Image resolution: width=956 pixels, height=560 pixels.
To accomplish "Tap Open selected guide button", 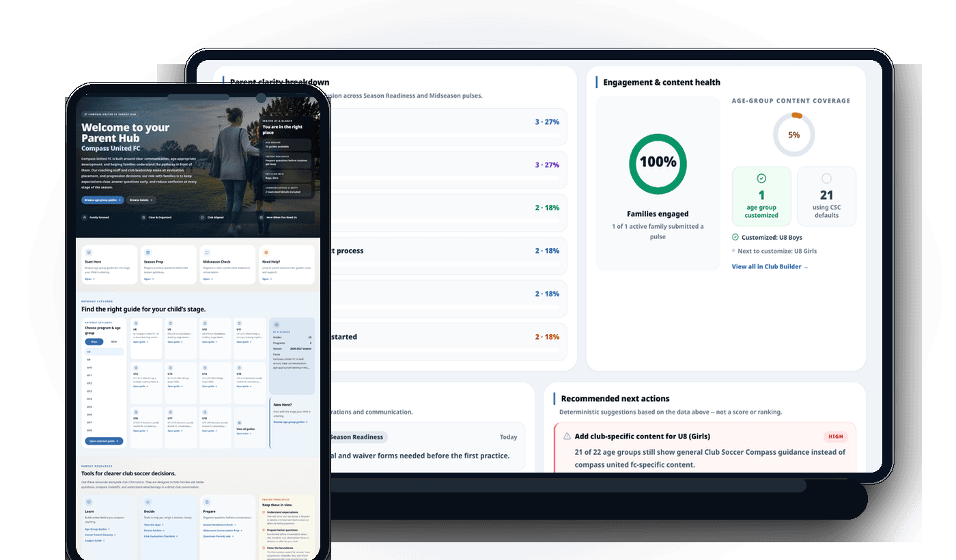I will click(104, 441).
